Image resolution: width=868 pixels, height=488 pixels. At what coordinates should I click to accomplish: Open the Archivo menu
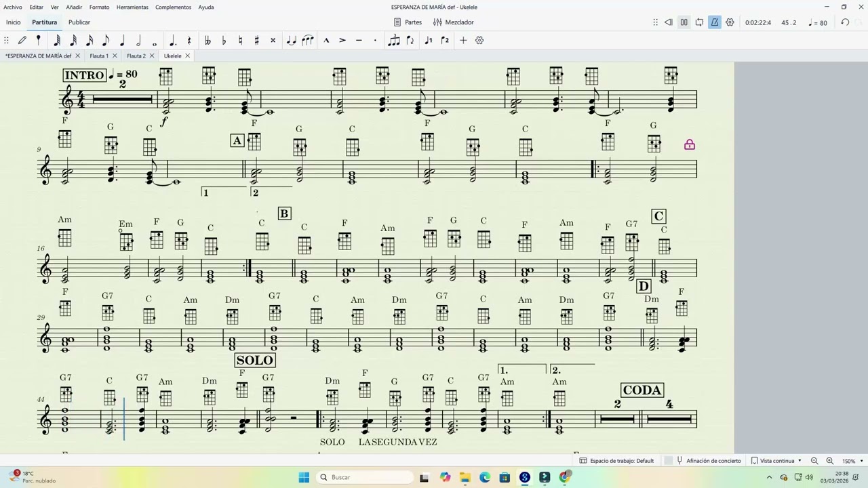click(13, 7)
